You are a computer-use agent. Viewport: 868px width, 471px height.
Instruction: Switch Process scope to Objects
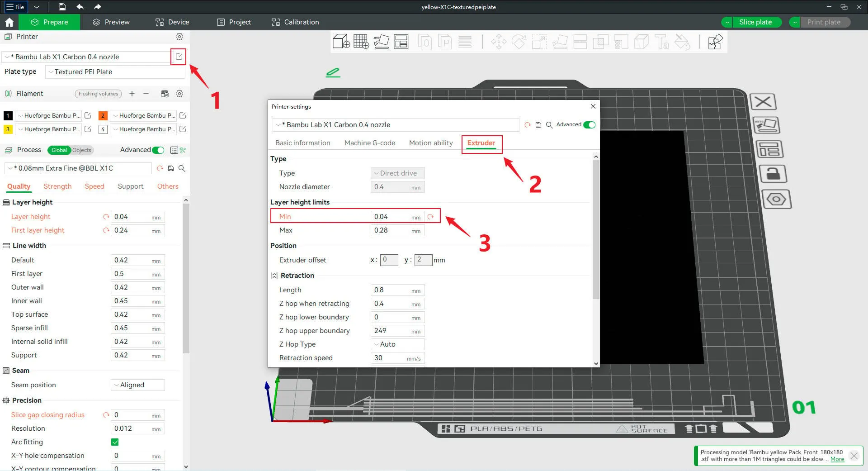pos(81,150)
